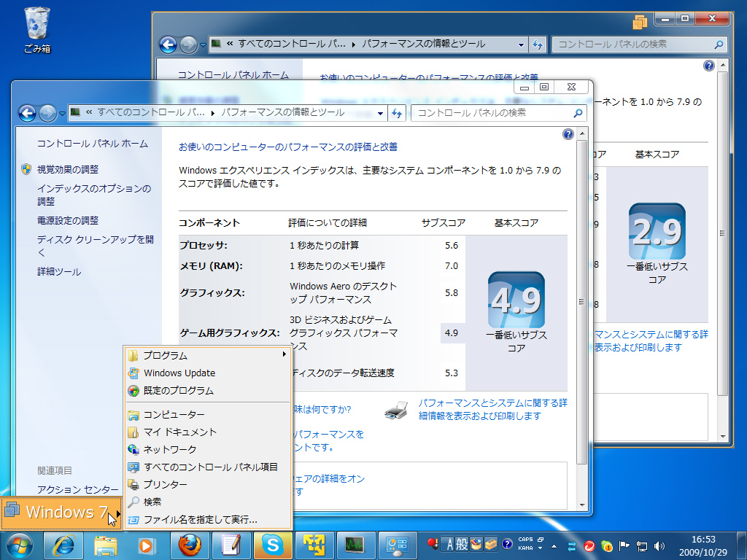This screenshot has width=747, height=560.
Task: Toggle the KANA indicator in the tray
Action: coord(526,548)
